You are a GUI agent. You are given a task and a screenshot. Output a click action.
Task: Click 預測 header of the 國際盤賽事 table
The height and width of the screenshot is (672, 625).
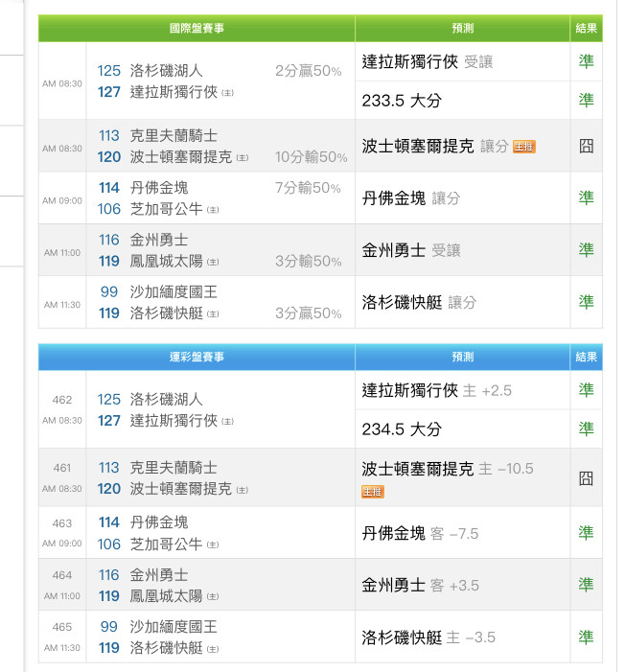pos(463,29)
